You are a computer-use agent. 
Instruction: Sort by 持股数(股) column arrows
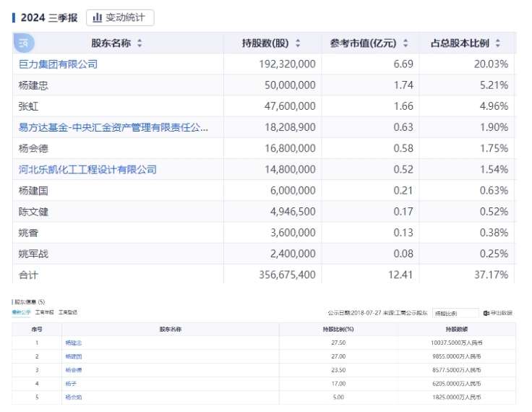tap(298, 43)
